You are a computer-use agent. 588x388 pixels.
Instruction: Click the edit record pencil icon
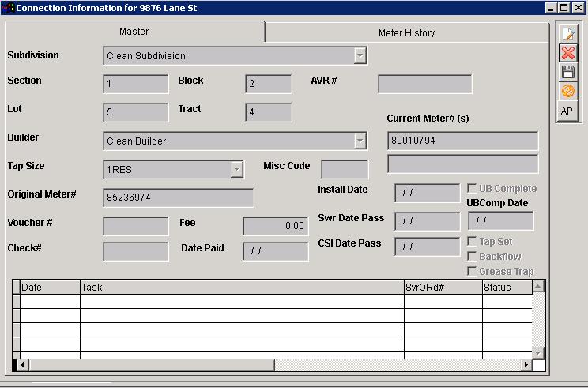tap(567, 34)
